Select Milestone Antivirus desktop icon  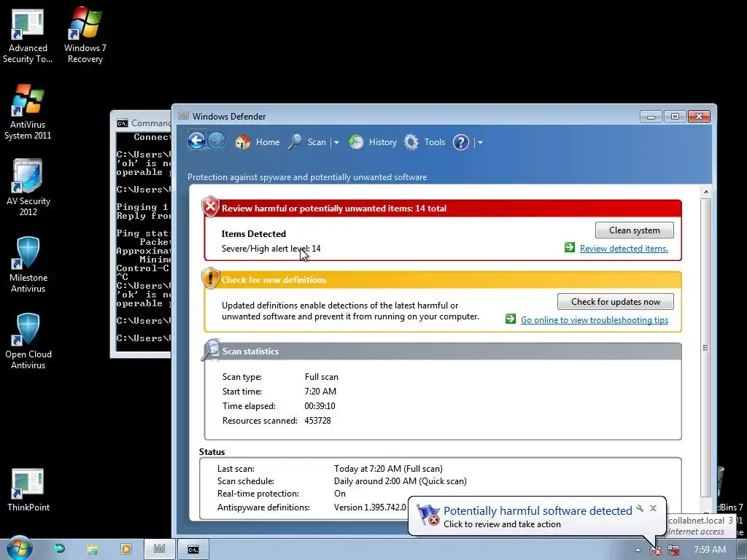click(28, 265)
